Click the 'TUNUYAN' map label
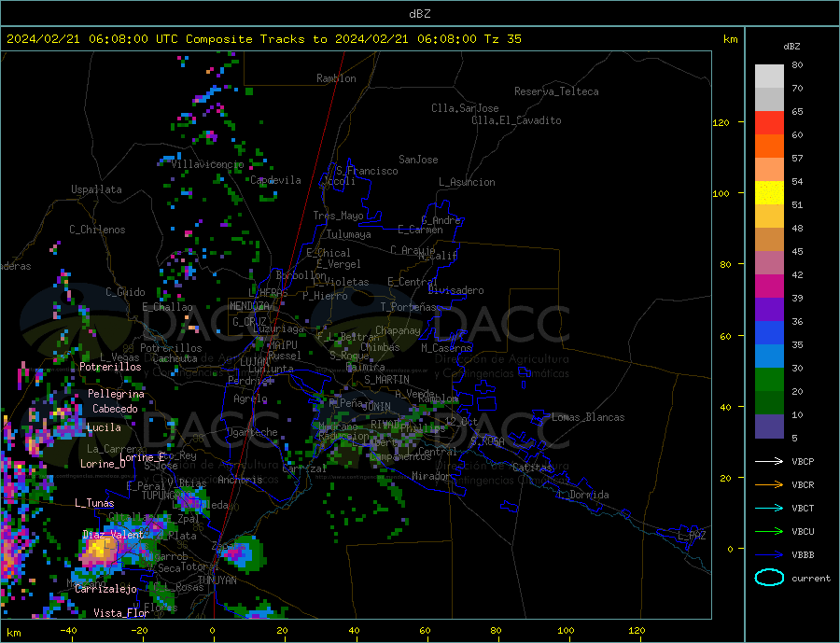Viewport: 840px width, 643px height. [217, 580]
